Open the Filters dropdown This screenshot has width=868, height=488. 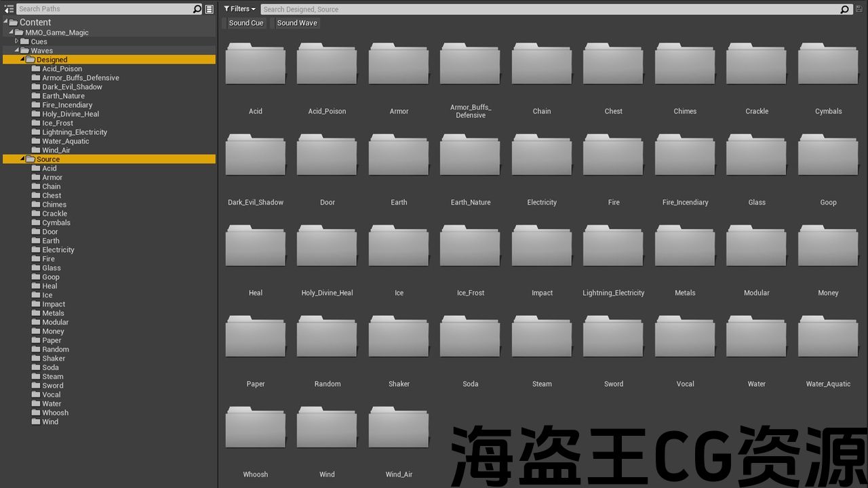pyautogui.click(x=239, y=9)
